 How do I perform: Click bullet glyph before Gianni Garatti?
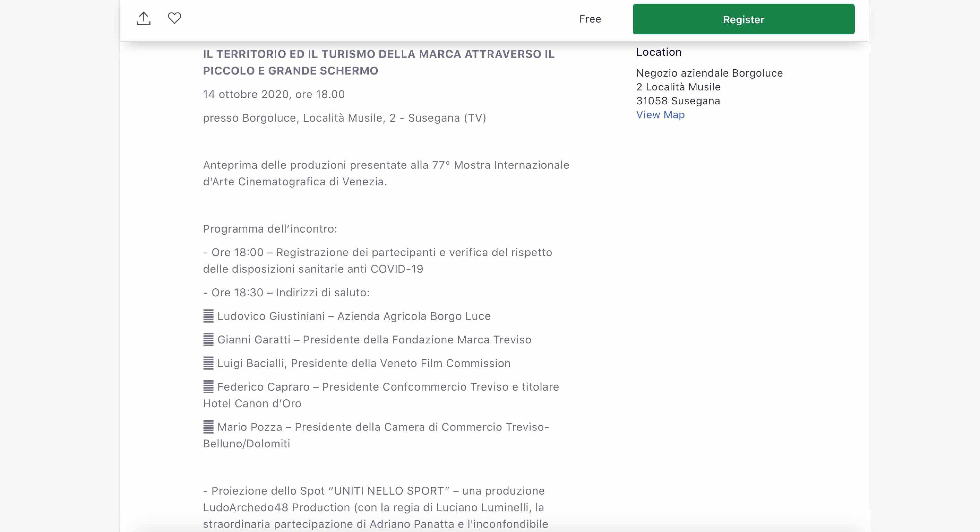[x=208, y=340]
